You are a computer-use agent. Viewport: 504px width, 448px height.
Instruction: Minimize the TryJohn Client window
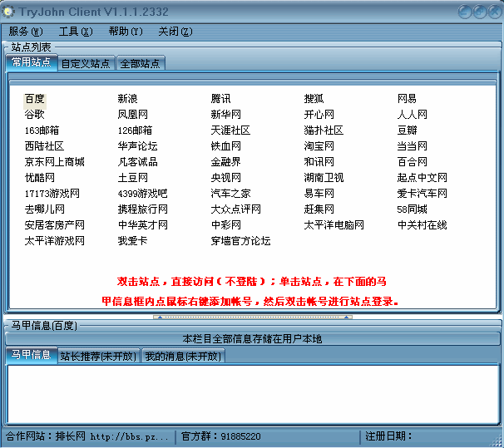(465, 12)
